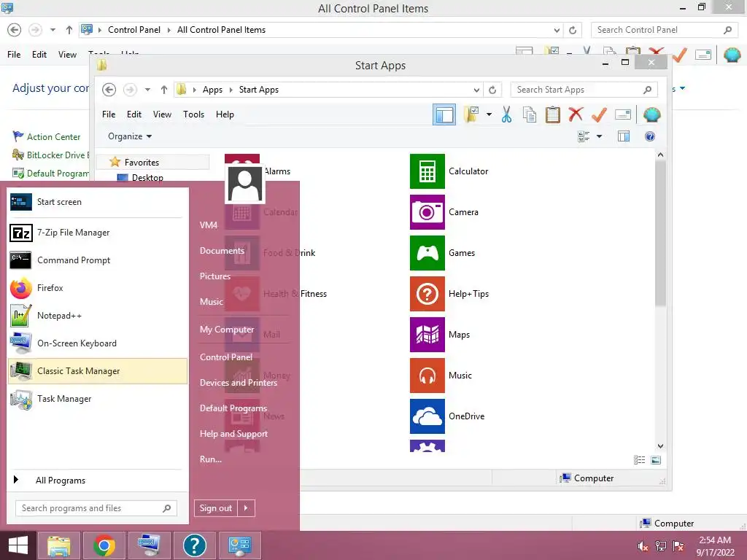Click the File Explorer icon in the taskbar
Screen dimensions: 747x560
point(58,545)
